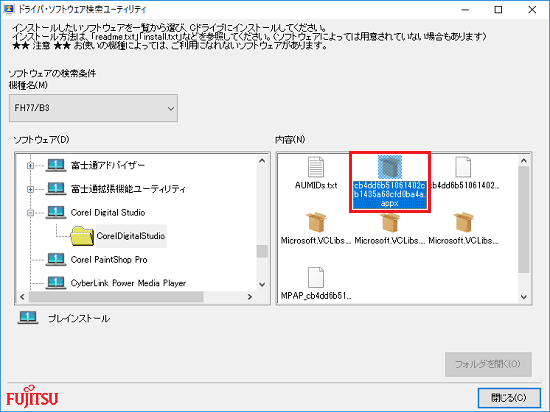
Task: Select the 富士通アドバイザー computer icon
Action: (x=56, y=165)
